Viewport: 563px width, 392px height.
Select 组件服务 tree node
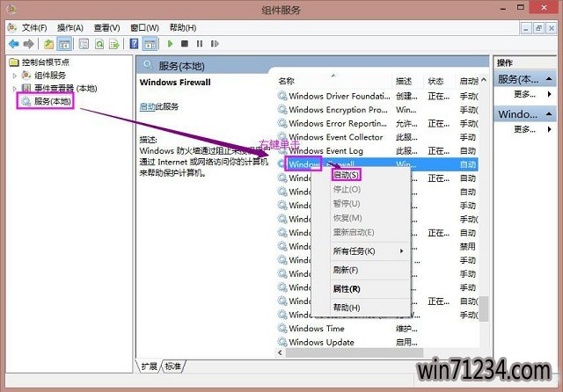coord(50,76)
